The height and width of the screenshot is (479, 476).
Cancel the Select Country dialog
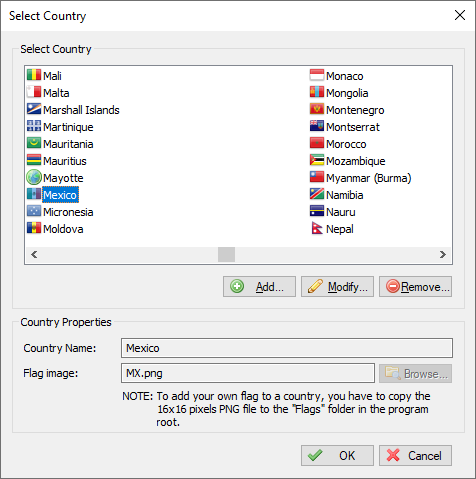click(415, 455)
